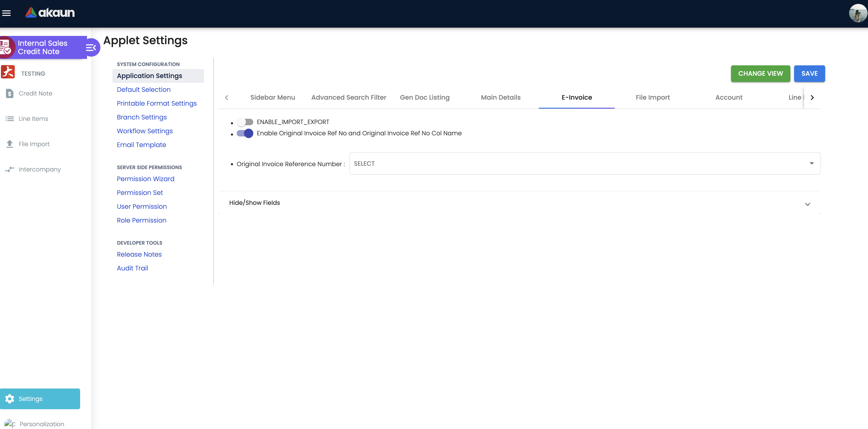Open Email Template settings
This screenshot has width=868, height=429.
141,145
